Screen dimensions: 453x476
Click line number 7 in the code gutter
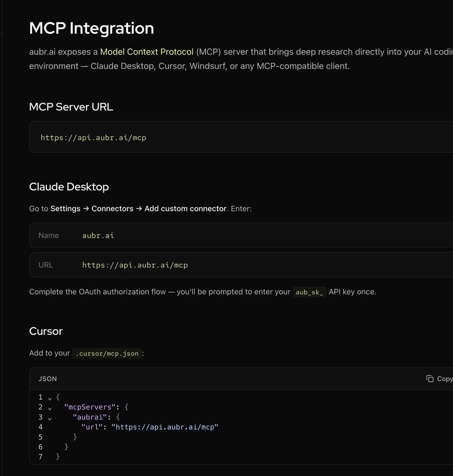point(40,457)
